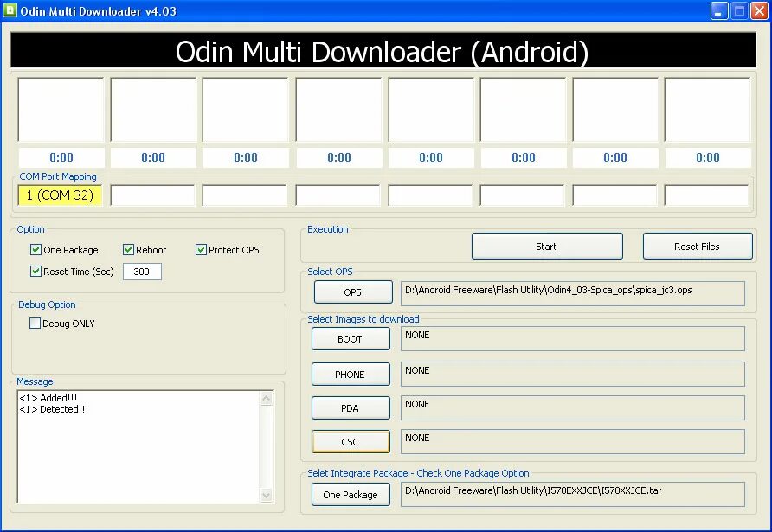Select the yellow 1 (COM 32) port box
Viewport: 772px width, 532px height.
[x=60, y=195]
